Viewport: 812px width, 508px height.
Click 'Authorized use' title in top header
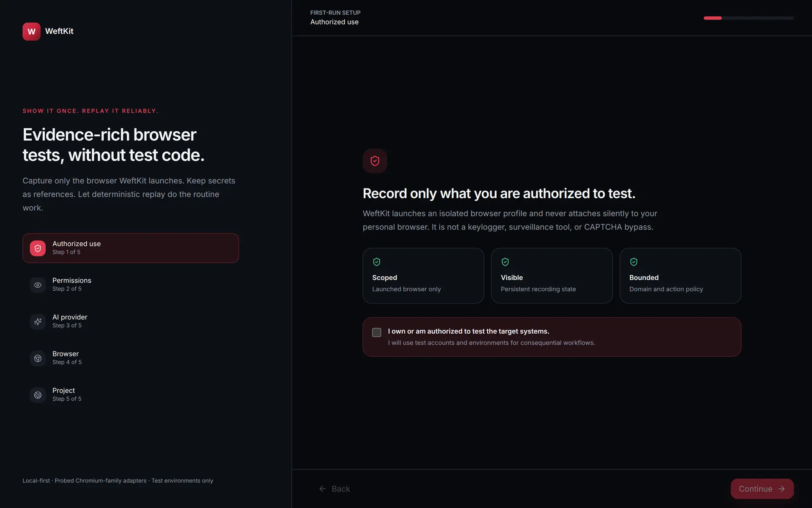335,22
